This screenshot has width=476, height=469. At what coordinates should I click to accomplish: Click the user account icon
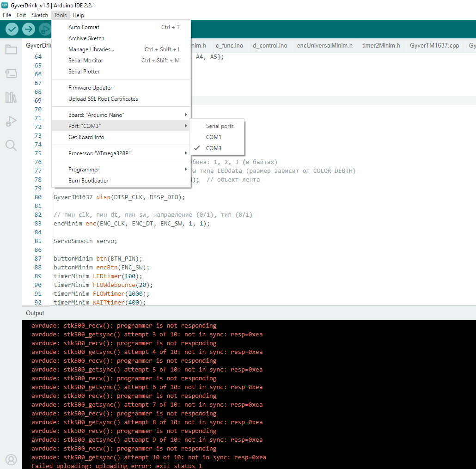[x=11, y=459]
